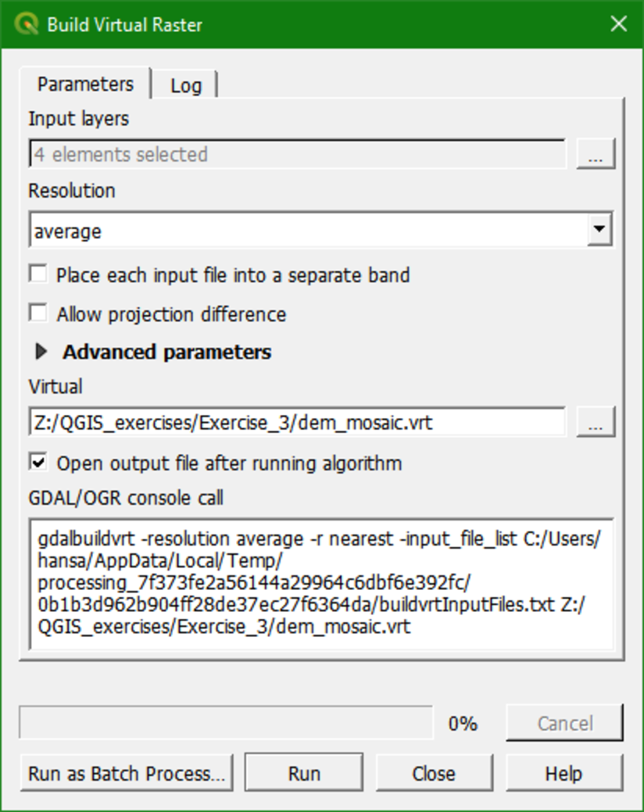
Task: Close the Build Virtual Raster dialog
Action: (434, 773)
